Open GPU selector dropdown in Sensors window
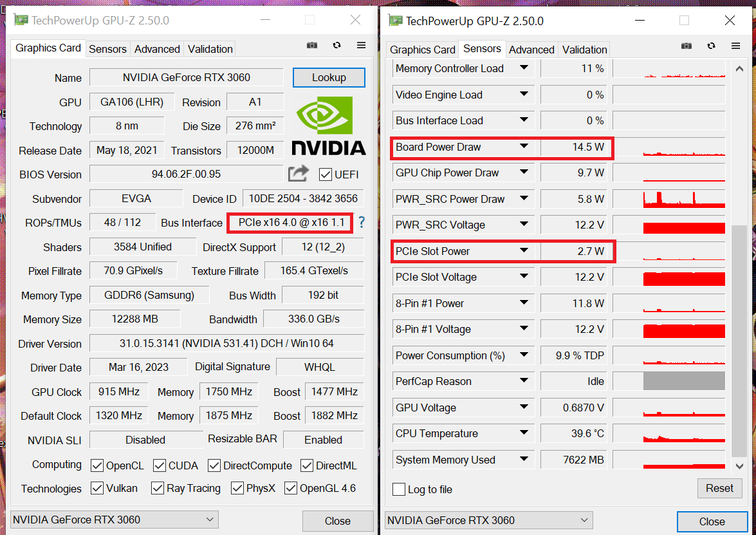Image resolution: width=756 pixels, height=535 pixels. coord(489,520)
